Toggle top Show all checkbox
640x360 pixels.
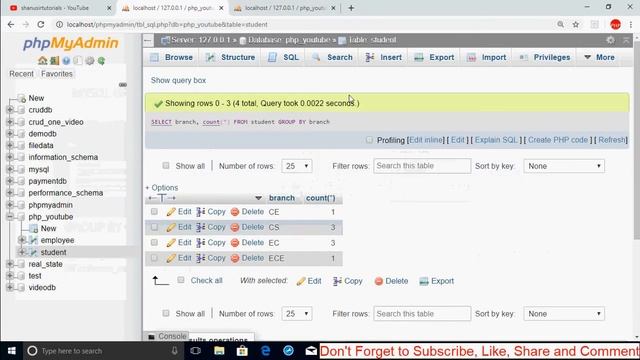coord(165,166)
